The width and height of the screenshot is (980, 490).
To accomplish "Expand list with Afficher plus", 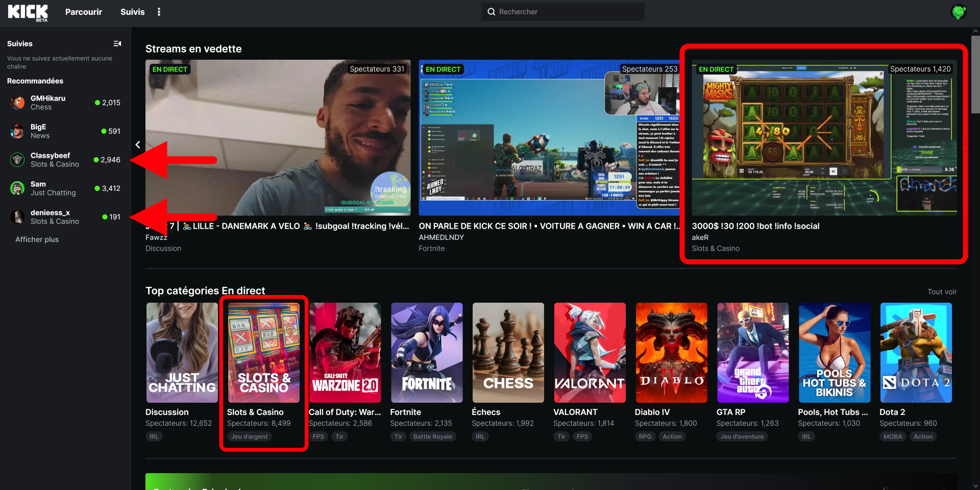I will (x=37, y=239).
